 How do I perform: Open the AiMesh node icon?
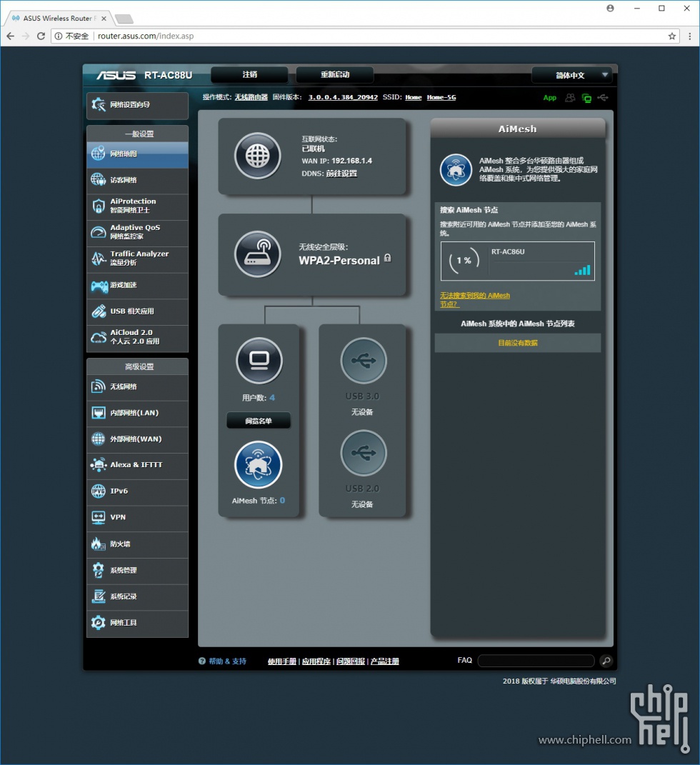[259, 465]
